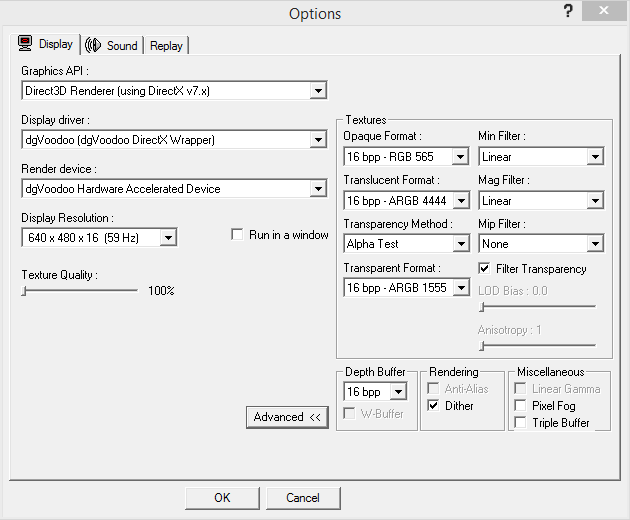
Task: Click the question mark help button
Action: point(568,11)
